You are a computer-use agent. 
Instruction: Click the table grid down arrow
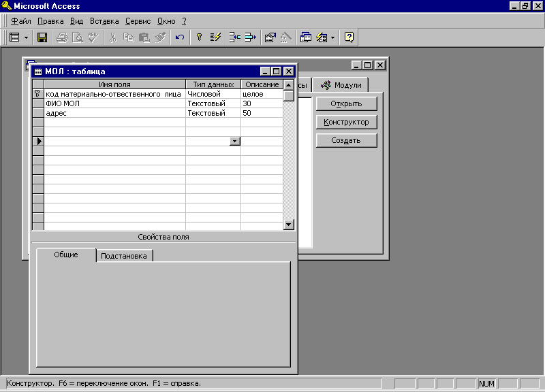288,225
